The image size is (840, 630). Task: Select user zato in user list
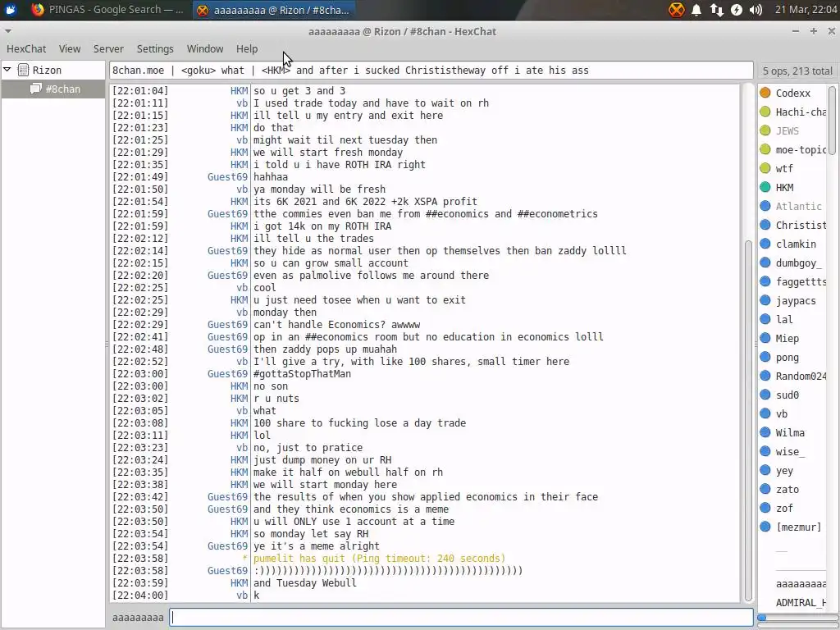[787, 489]
